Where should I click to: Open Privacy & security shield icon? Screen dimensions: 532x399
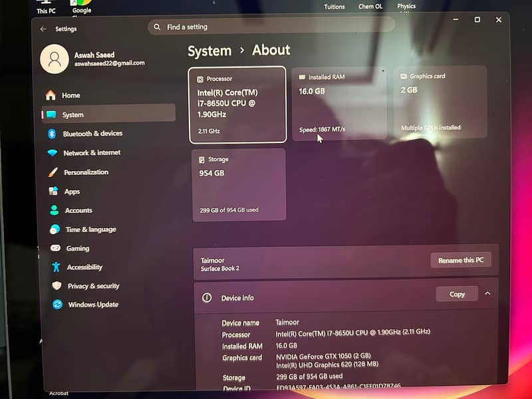[57, 286]
